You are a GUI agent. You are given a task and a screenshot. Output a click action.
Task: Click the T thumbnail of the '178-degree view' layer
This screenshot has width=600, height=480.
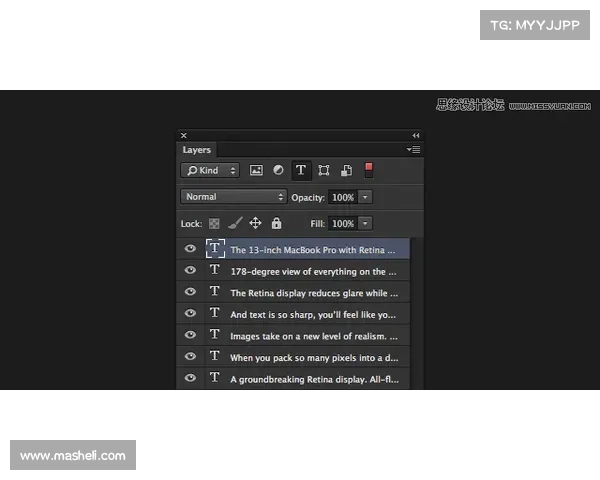(x=215, y=270)
